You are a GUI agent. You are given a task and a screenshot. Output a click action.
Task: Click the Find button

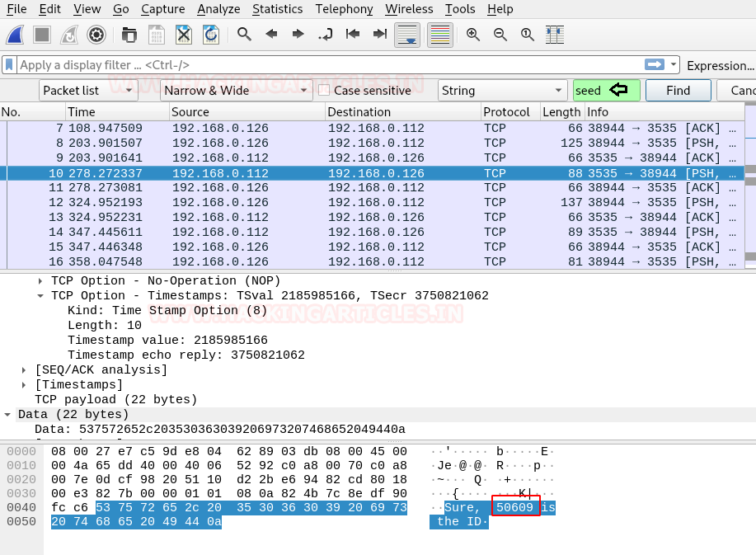coord(678,91)
